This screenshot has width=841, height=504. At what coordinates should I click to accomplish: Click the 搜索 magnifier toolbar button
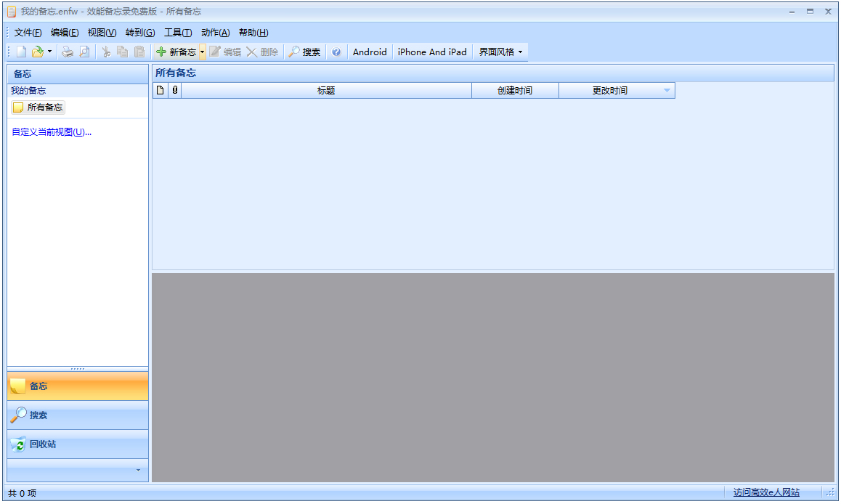click(304, 52)
